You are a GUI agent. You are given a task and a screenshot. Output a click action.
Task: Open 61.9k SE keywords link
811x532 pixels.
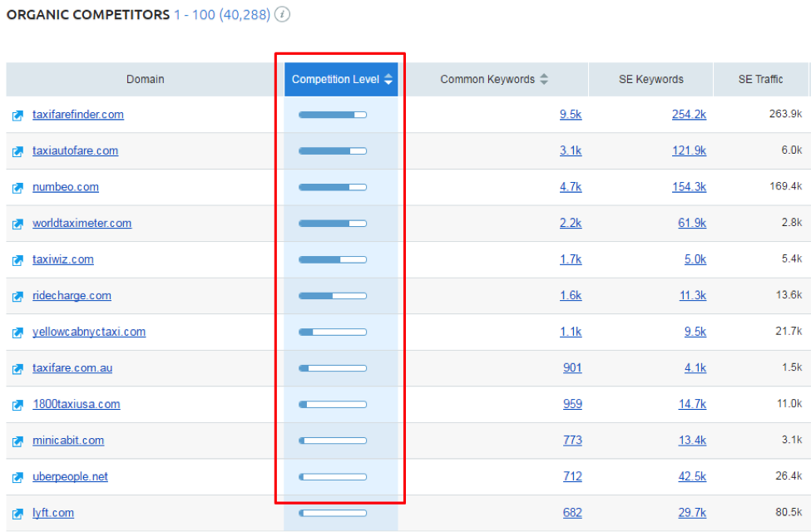(x=692, y=223)
